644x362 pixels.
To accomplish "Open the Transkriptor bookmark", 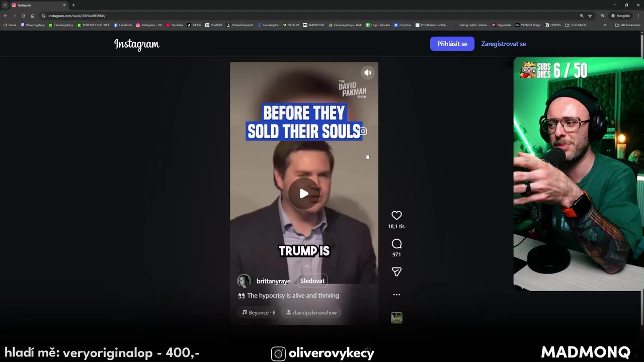I will 268,25.
